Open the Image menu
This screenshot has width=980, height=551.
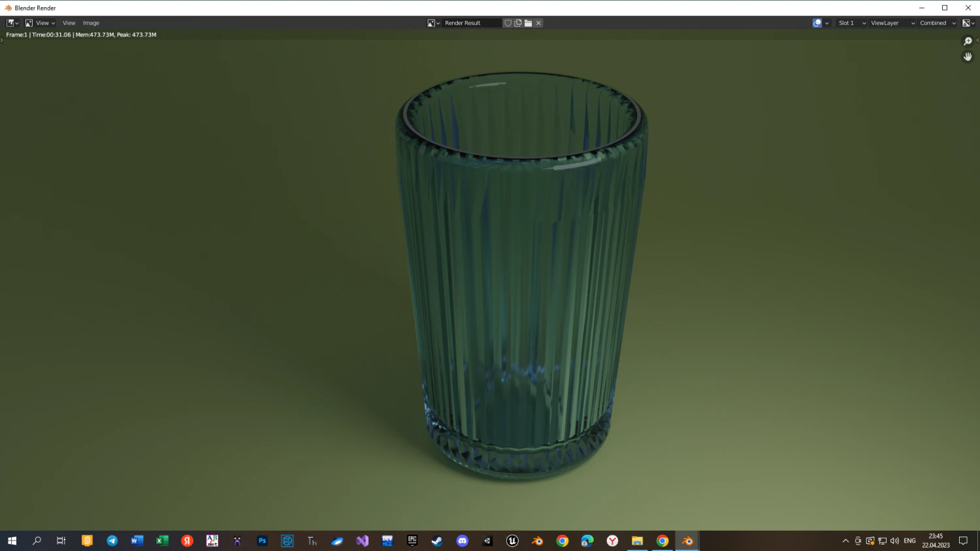91,23
